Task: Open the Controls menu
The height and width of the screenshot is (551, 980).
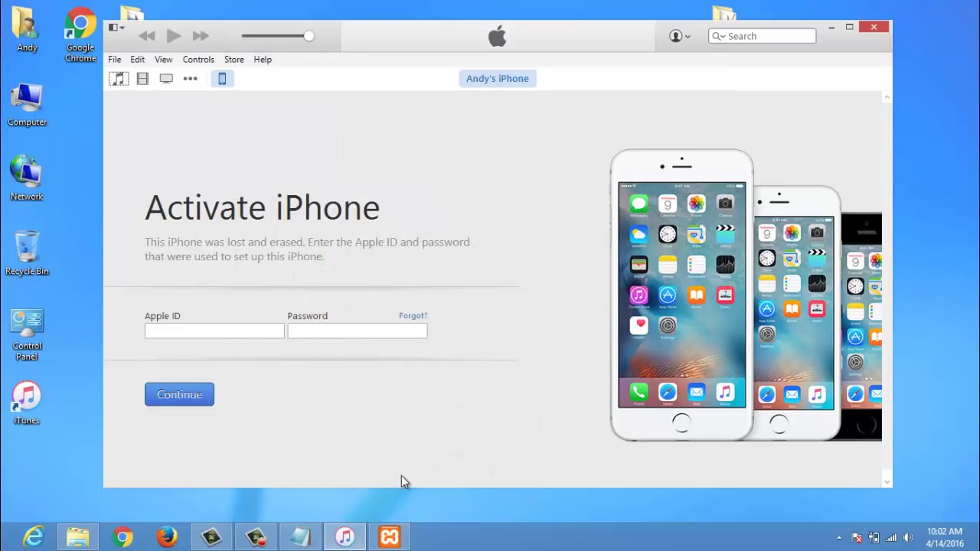Action: click(198, 59)
